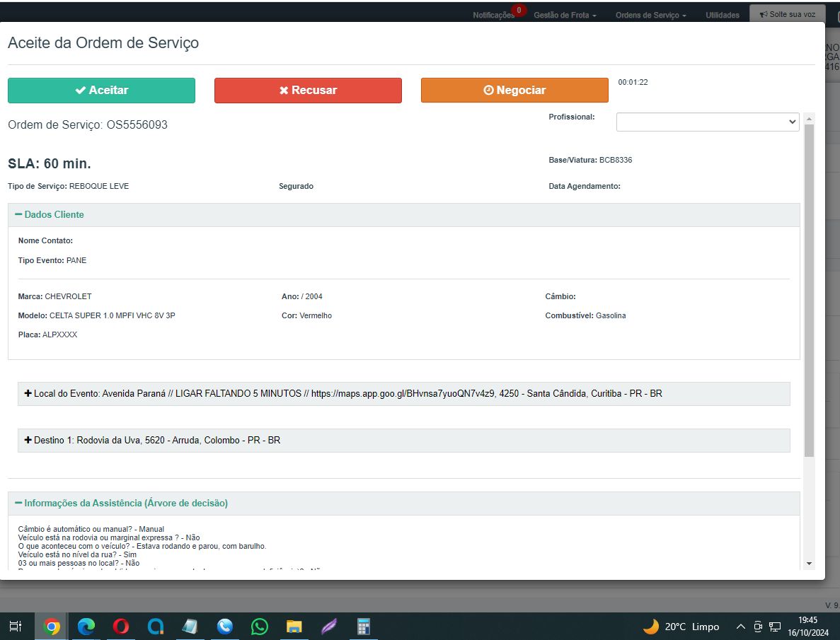
Task: Click the Tipo Evento PANE text
Action: (x=52, y=261)
